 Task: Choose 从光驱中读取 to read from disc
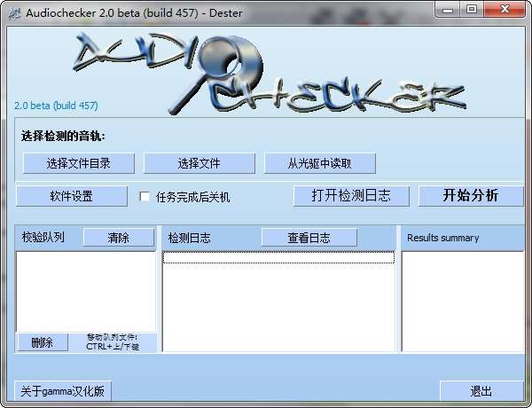319,163
